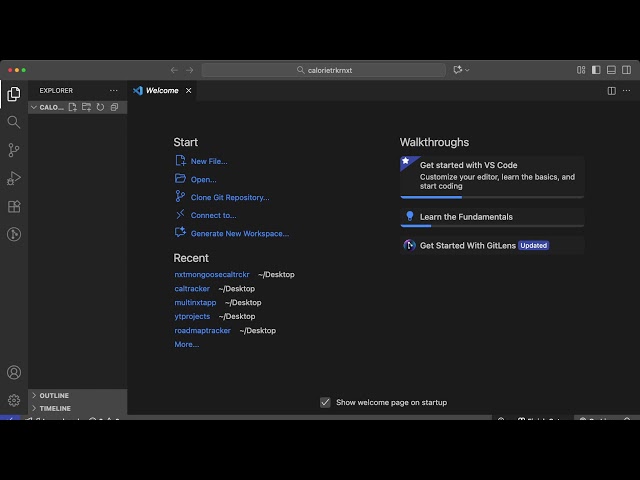The height and width of the screenshot is (480, 640).
Task: Open recent project nxtmongoosecaltrckr
Action: click(x=211, y=274)
